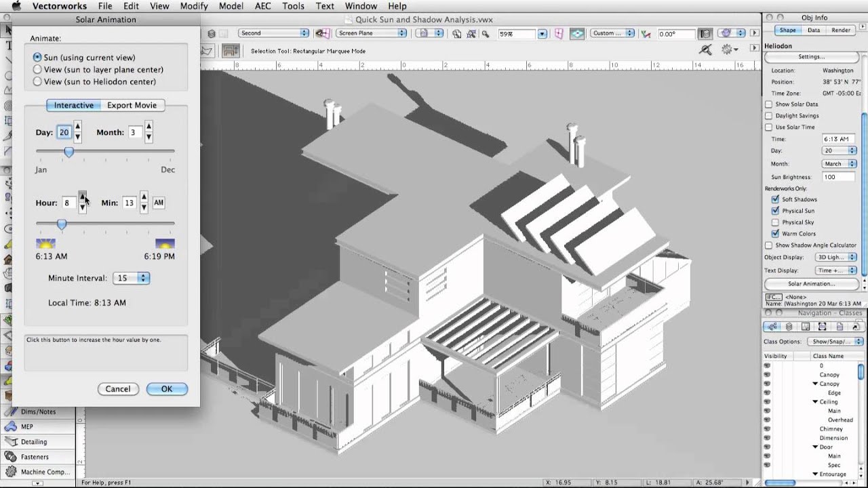Switch to the Render tab in Obj Info
The height and width of the screenshot is (488, 868).
click(841, 30)
